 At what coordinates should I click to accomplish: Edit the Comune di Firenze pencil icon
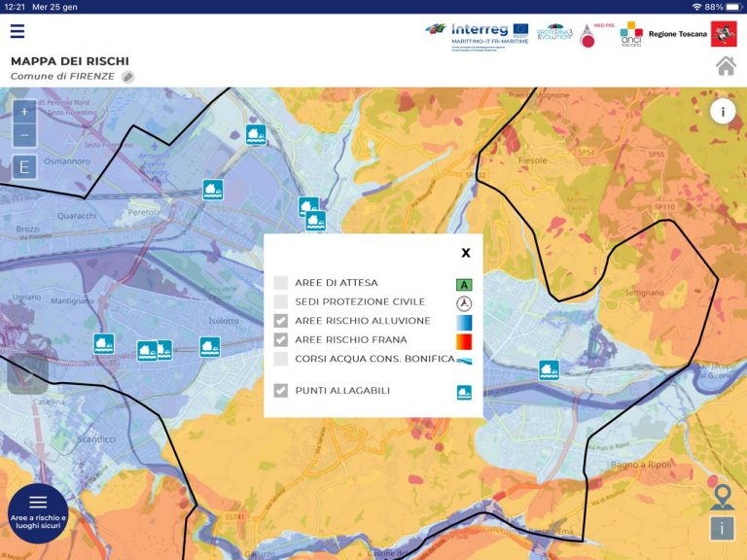tap(127, 77)
